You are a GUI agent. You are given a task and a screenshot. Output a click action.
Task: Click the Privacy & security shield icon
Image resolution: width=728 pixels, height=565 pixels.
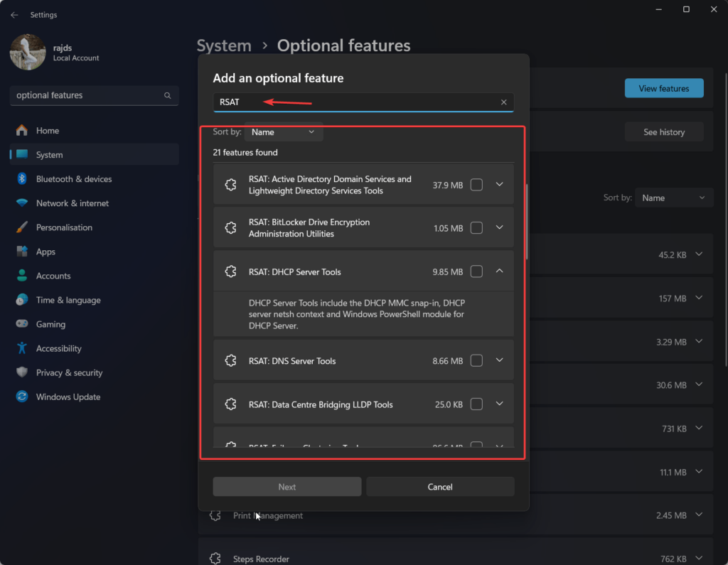pos(22,372)
